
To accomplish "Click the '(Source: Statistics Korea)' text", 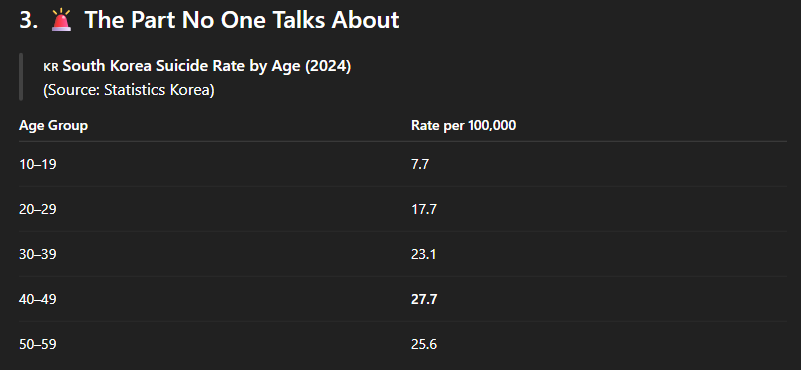I will [129, 90].
